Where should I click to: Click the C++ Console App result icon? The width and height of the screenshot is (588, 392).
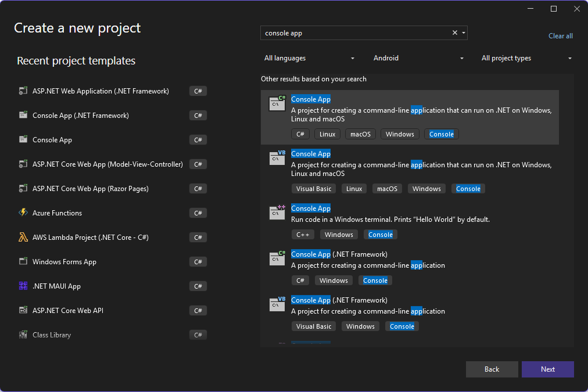tap(277, 212)
